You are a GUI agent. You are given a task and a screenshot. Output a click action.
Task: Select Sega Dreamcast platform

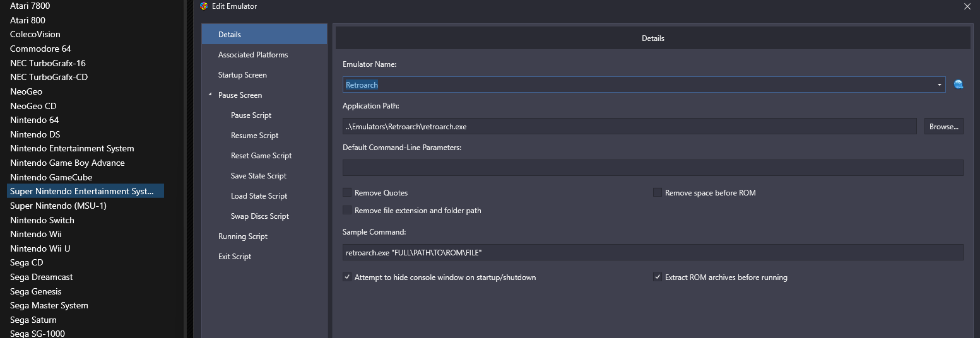tap(42, 277)
